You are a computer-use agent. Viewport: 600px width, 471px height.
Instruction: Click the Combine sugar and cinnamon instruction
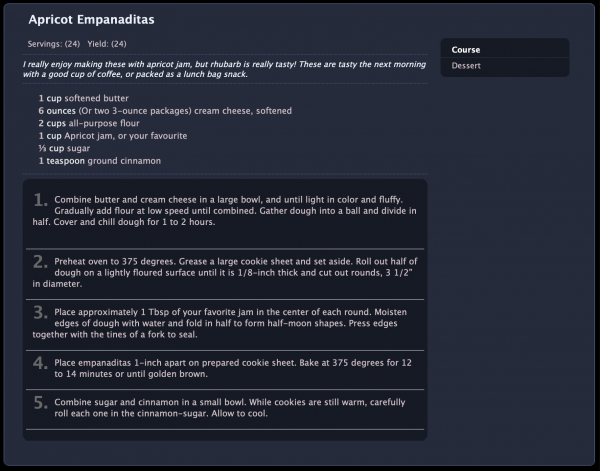coord(230,408)
